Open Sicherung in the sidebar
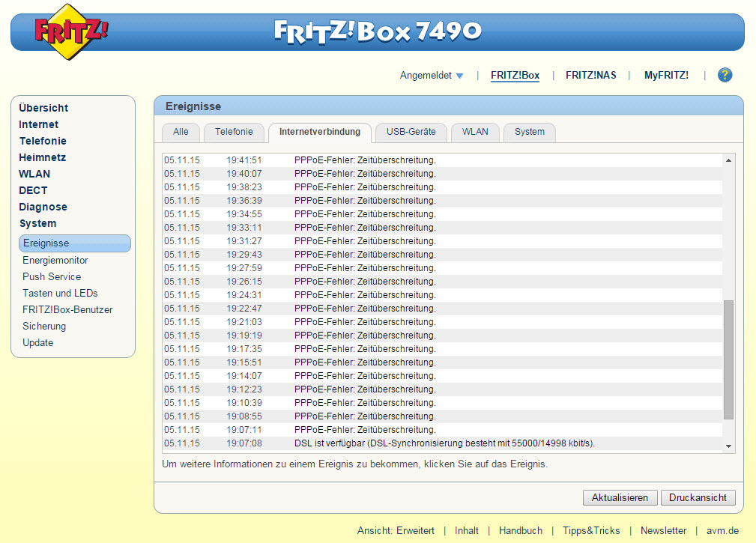Screen dimensions: 756x543 (44, 327)
